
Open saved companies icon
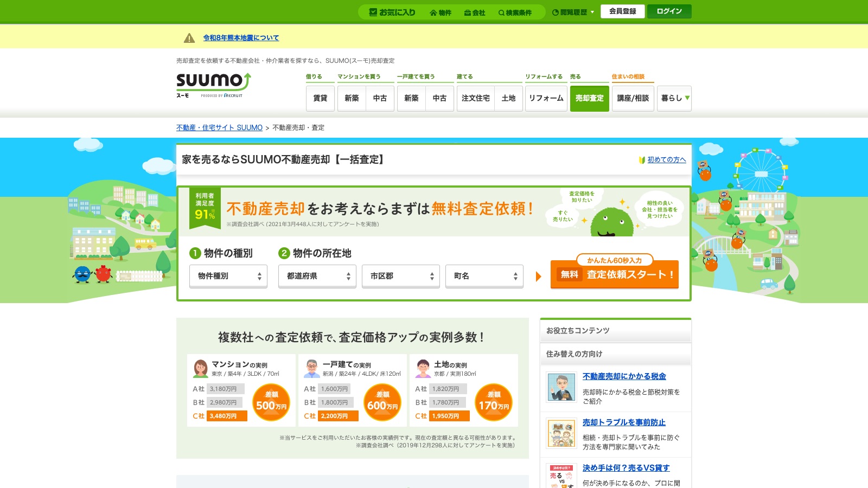(475, 12)
